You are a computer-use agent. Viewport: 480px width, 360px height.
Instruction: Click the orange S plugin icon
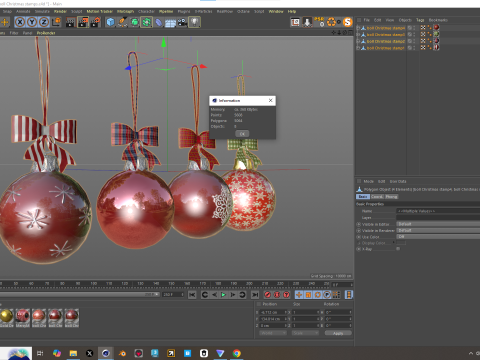click(x=348, y=22)
